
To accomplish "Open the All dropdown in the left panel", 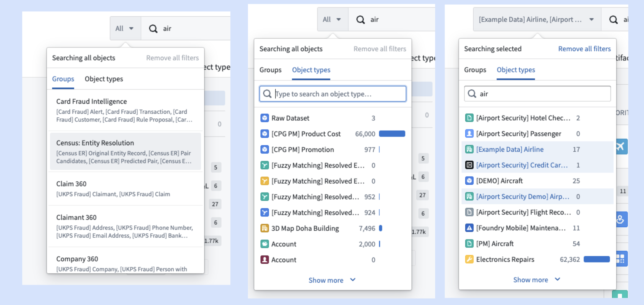I will pyautogui.click(x=125, y=29).
